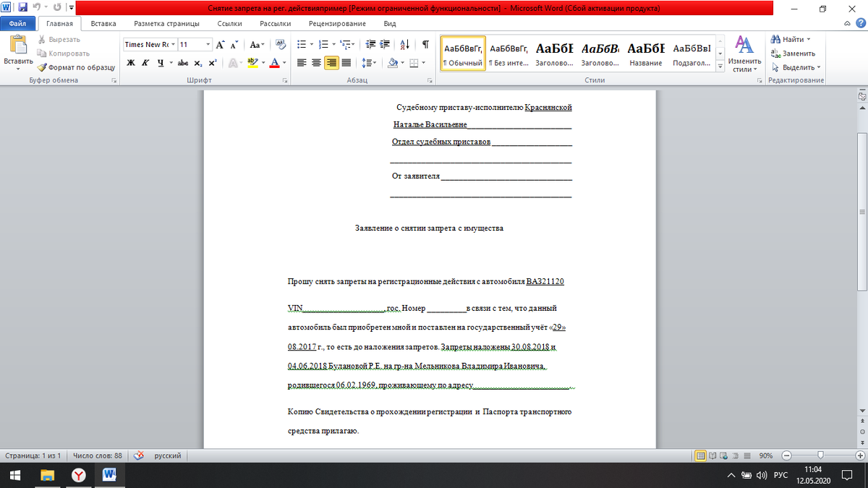
Task: Open Выделить select menu
Action: [x=796, y=67]
